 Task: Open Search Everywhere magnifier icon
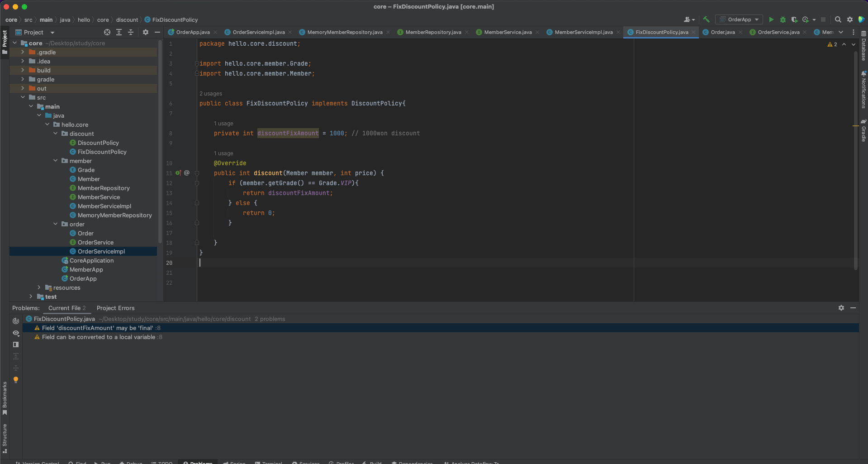[x=838, y=19]
